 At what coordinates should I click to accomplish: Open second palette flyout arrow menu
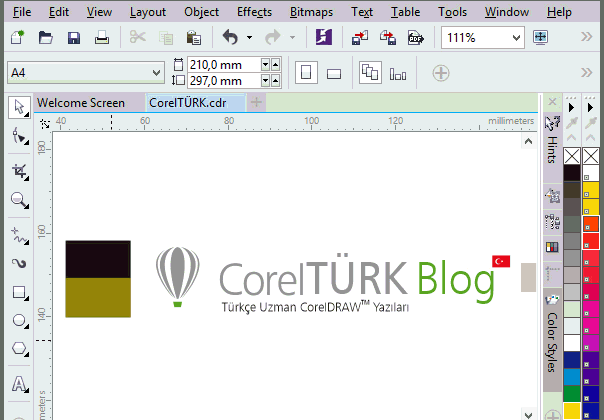590,108
